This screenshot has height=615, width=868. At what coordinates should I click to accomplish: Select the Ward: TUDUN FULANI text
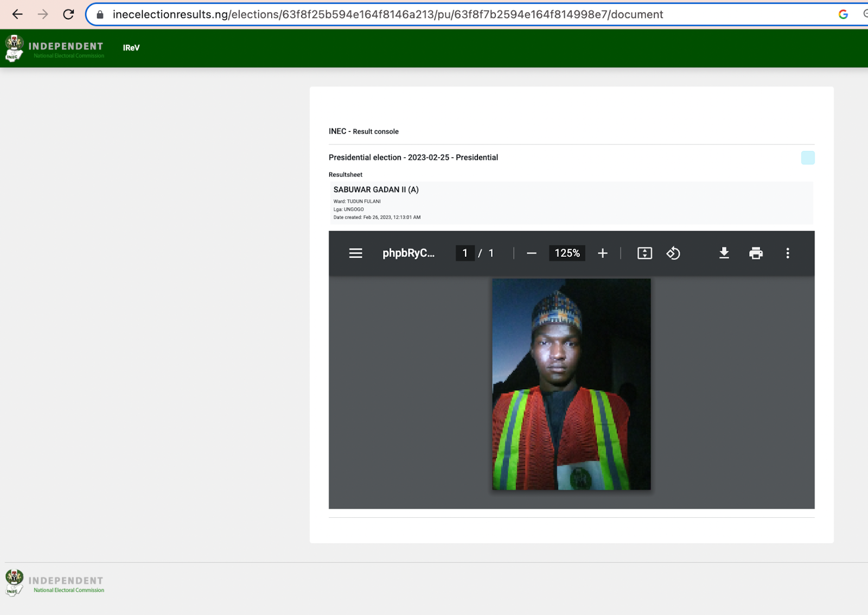pyautogui.click(x=357, y=201)
